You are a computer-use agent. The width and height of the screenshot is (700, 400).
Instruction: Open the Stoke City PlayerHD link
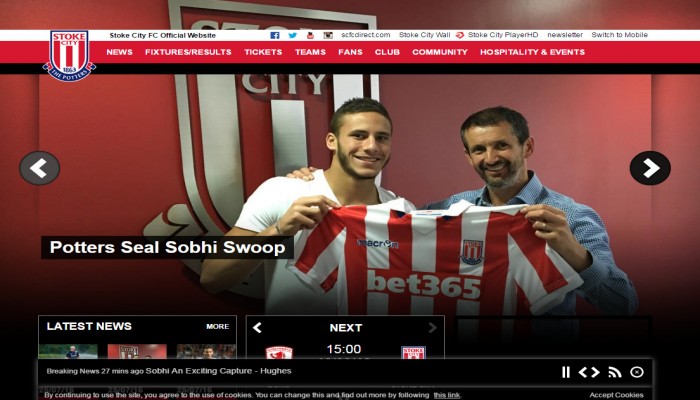(x=497, y=35)
